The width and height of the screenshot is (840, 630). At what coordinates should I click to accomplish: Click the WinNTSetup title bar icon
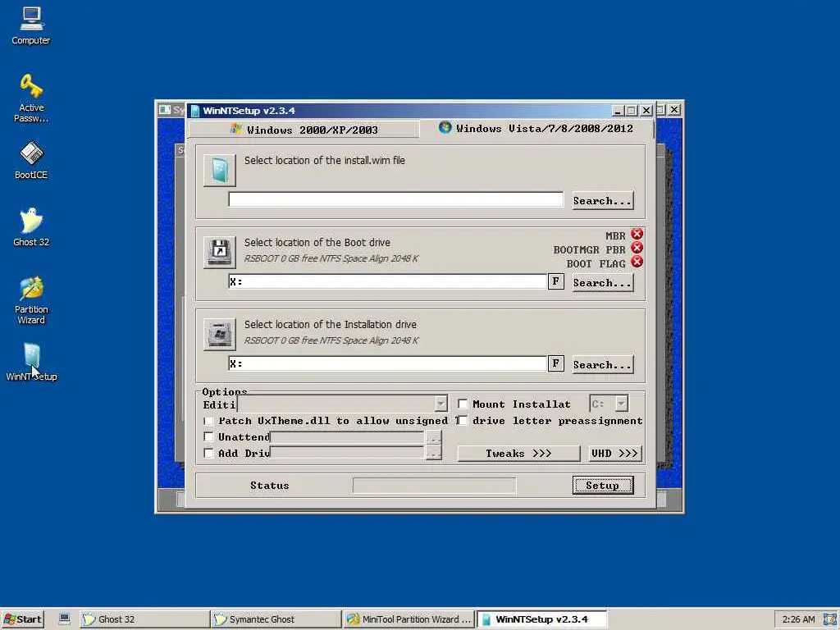(194, 111)
